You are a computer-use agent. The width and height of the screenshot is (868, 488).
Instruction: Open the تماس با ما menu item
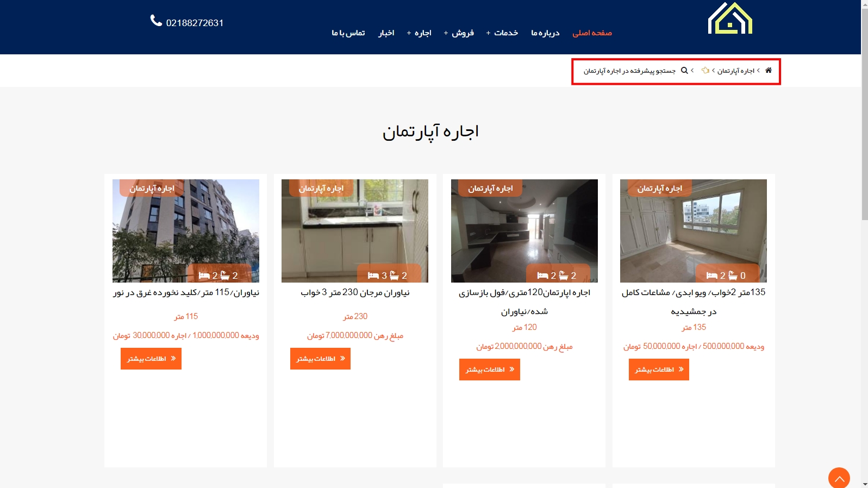click(348, 33)
